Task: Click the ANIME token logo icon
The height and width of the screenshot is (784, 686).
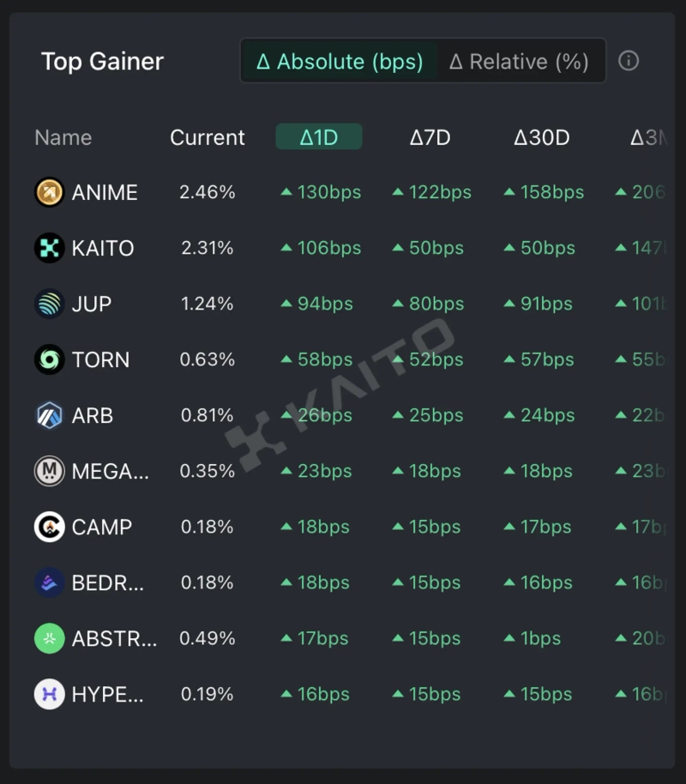Action: (49, 192)
